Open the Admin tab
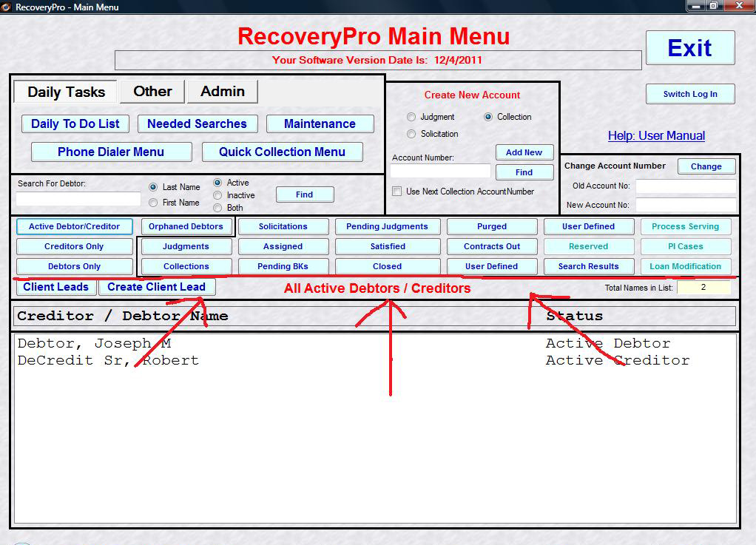 pos(222,92)
